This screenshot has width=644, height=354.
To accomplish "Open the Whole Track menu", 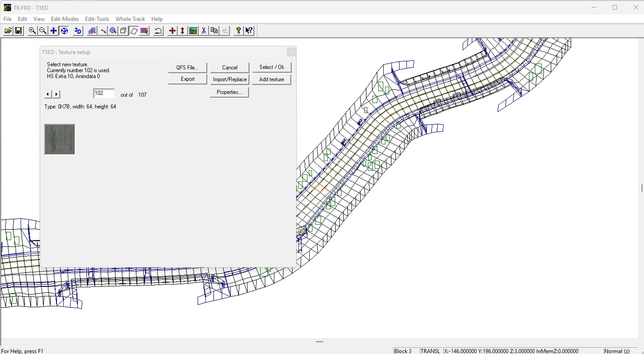I will pos(130,19).
